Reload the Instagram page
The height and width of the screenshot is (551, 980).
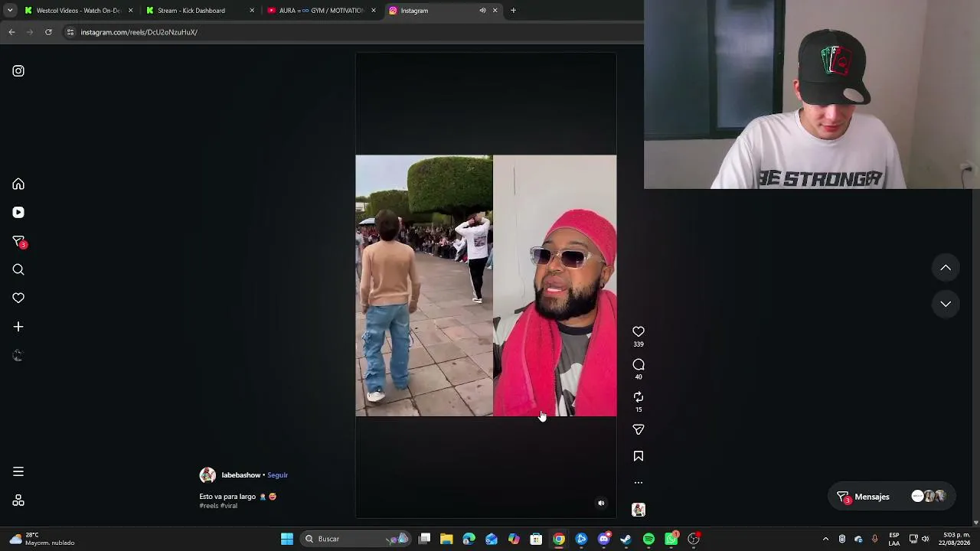click(x=48, y=32)
